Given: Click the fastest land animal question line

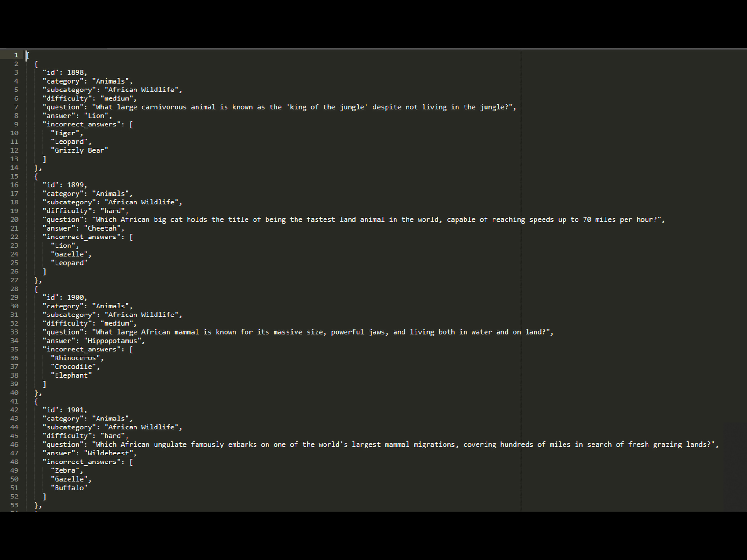Looking at the screenshot, I should pos(354,219).
